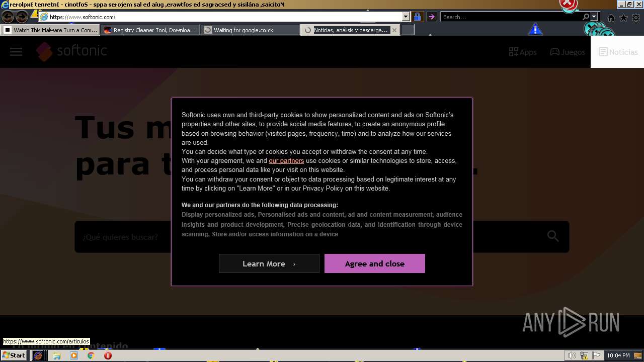The width and height of the screenshot is (644, 362).
Task: Click the red X circle icon
Action: (x=568, y=5)
